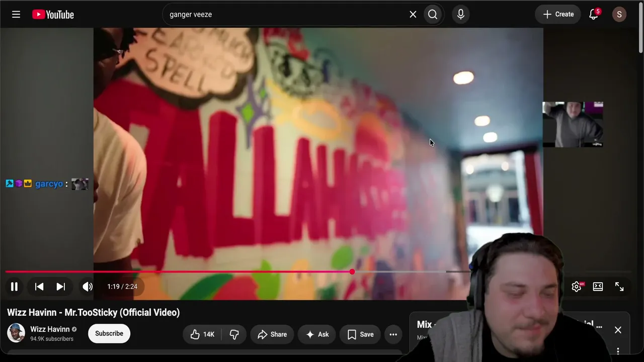The height and width of the screenshot is (362, 644).
Task: Open the Wizz Havinn channel avatar
Action: click(x=16, y=333)
